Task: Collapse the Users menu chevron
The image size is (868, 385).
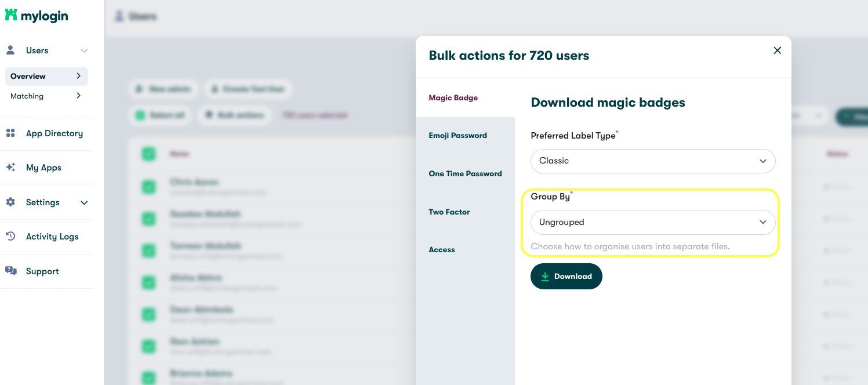Action: pos(84,51)
